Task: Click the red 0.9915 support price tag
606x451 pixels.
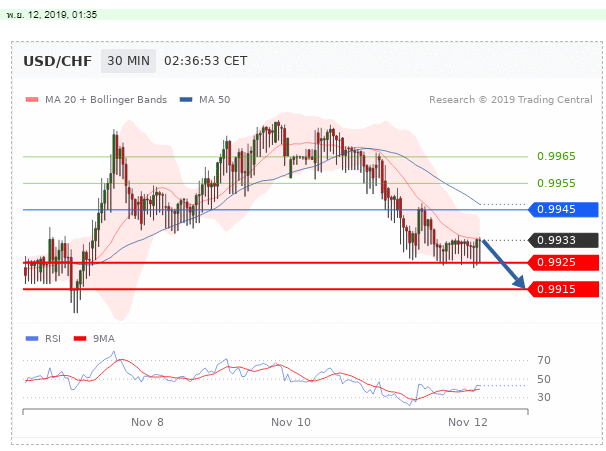Action: coord(563,289)
